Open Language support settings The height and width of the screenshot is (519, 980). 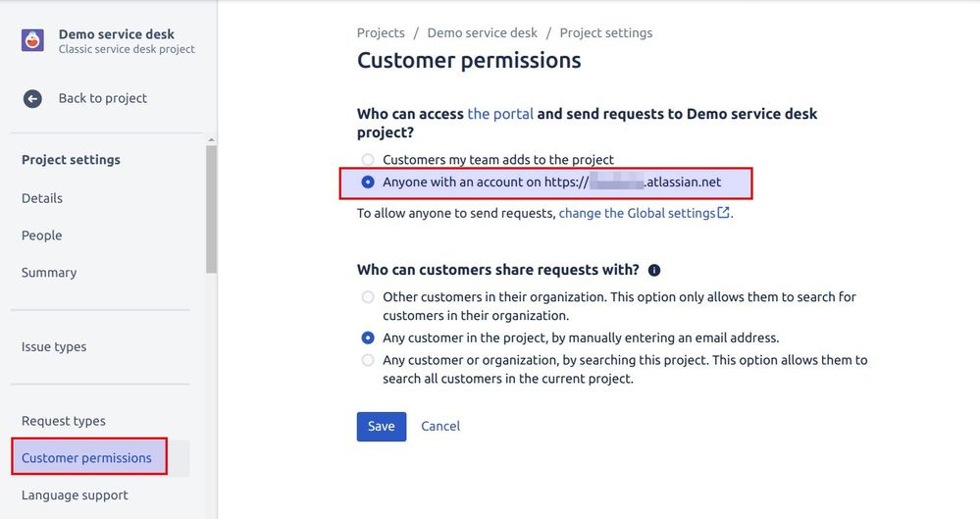(x=75, y=495)
